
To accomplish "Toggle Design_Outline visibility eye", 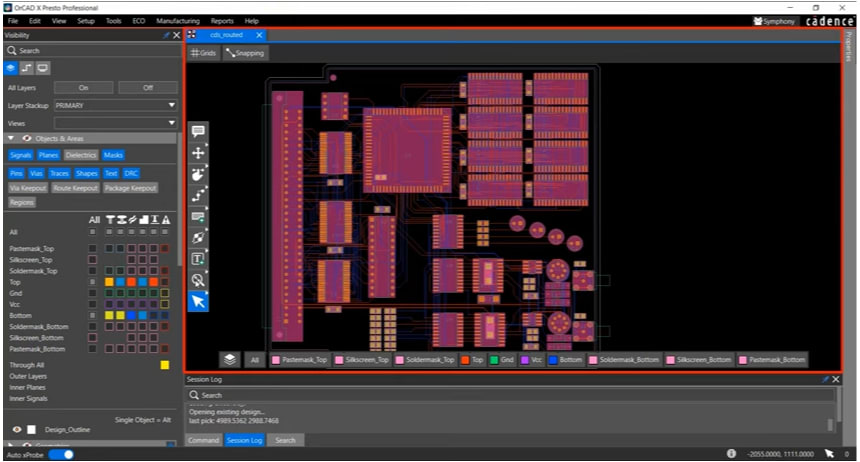I will point(17,430).
